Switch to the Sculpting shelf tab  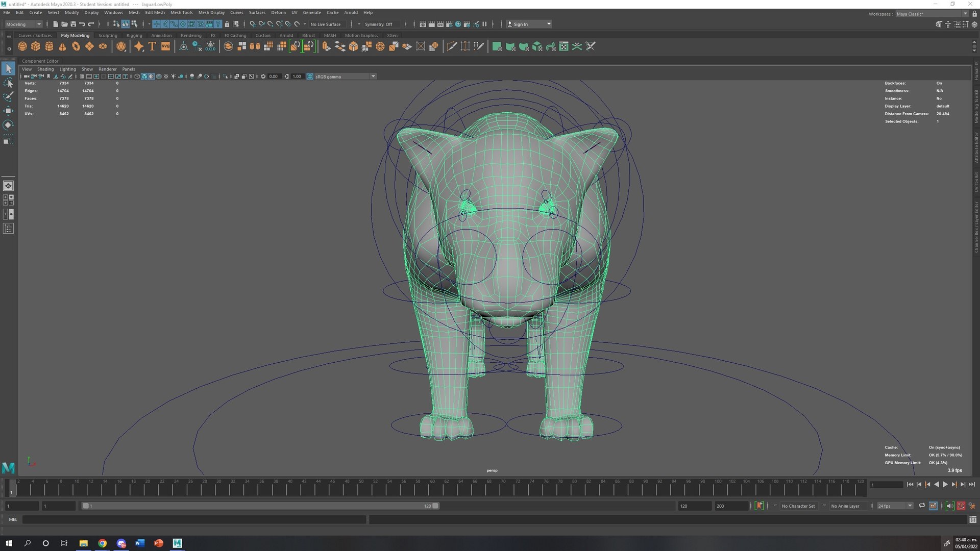tap(108, 35)
